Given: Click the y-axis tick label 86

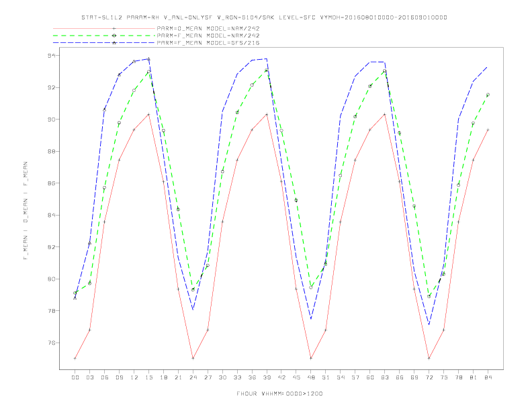Looking at the screenshot, I should [51, 183].
